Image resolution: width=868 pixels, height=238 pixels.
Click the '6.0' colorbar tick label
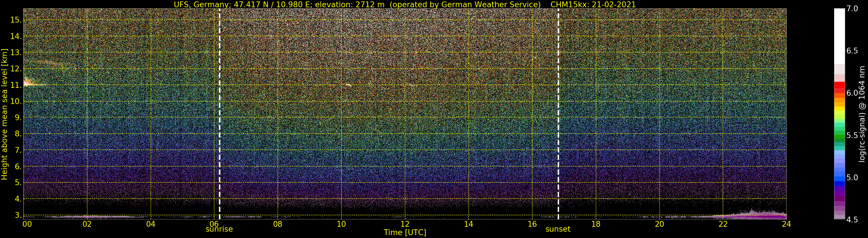(852, 93)
